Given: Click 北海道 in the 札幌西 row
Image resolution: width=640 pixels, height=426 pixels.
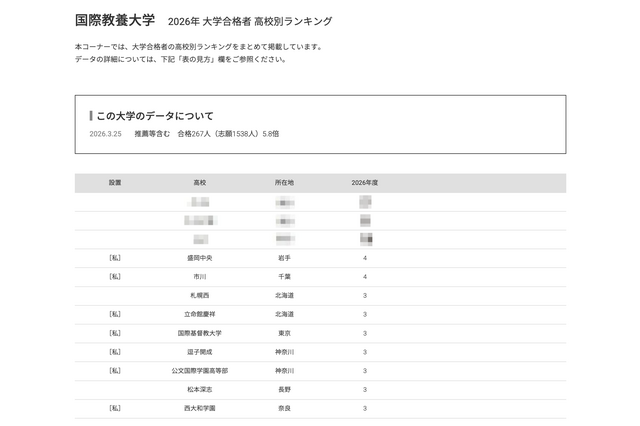Looking at the screenshot, I should (x=284, y=295).
